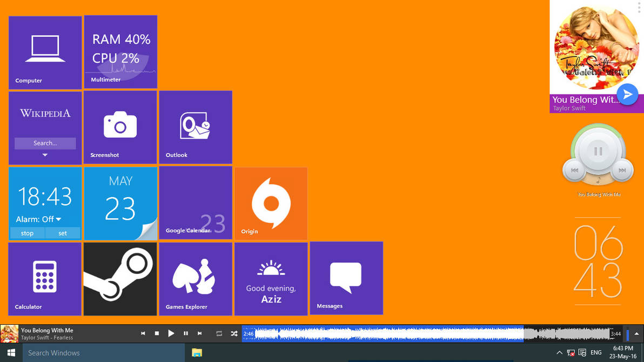Open the Google Calendar tile

(x=196, y=203)
